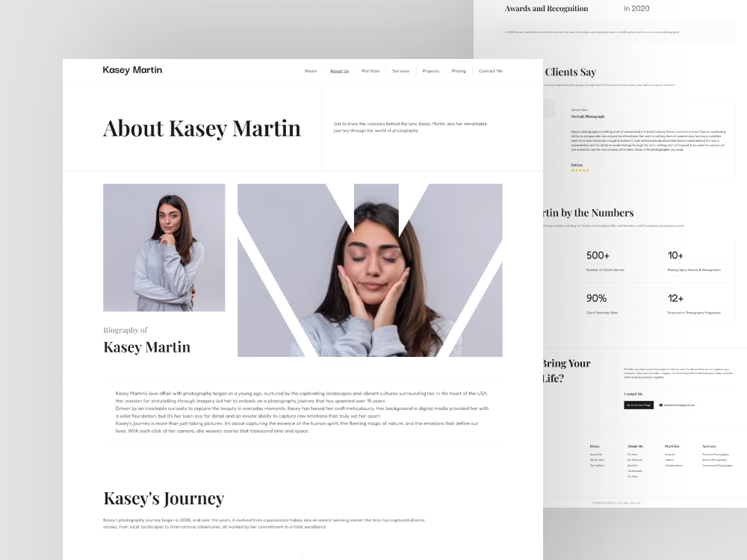This screenshot has height=560, width=747.
Task: Open the Home page from the navigation bar
Action: click(311, 71)
